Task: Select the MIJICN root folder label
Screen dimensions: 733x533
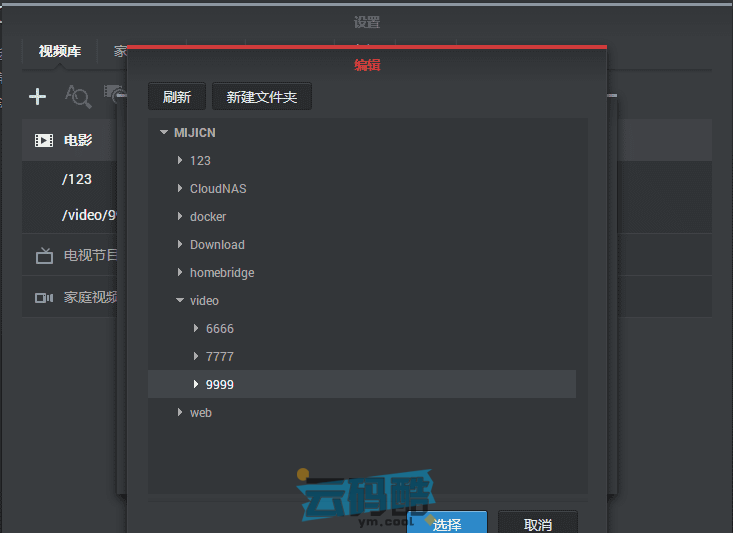Action: 194,133
